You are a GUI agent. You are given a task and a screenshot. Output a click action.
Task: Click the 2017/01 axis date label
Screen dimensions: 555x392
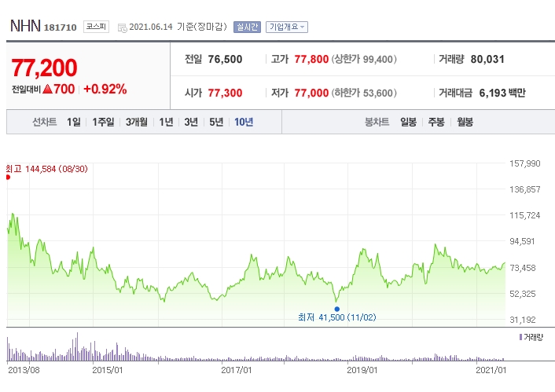click(237, 370)
